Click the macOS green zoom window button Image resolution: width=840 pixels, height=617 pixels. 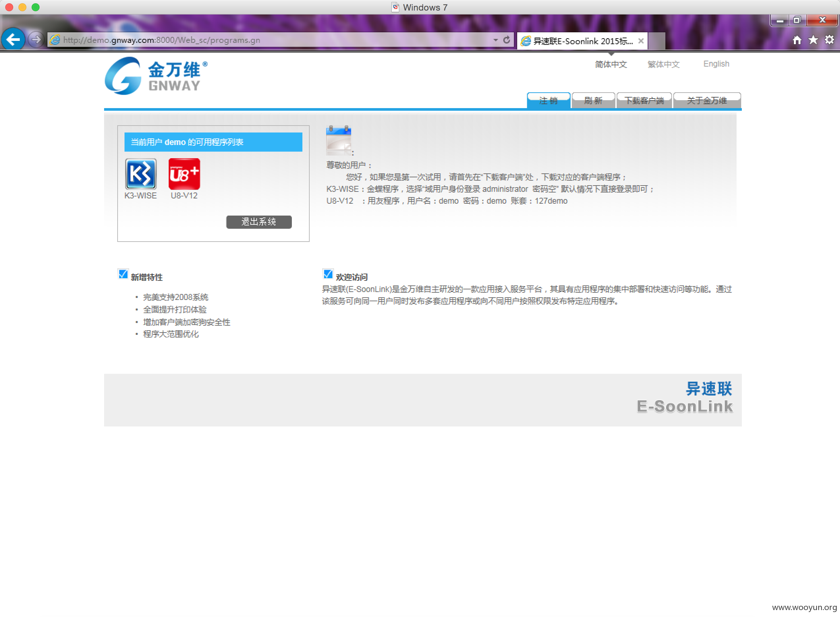pyautogui.click(x=36, y=7)
